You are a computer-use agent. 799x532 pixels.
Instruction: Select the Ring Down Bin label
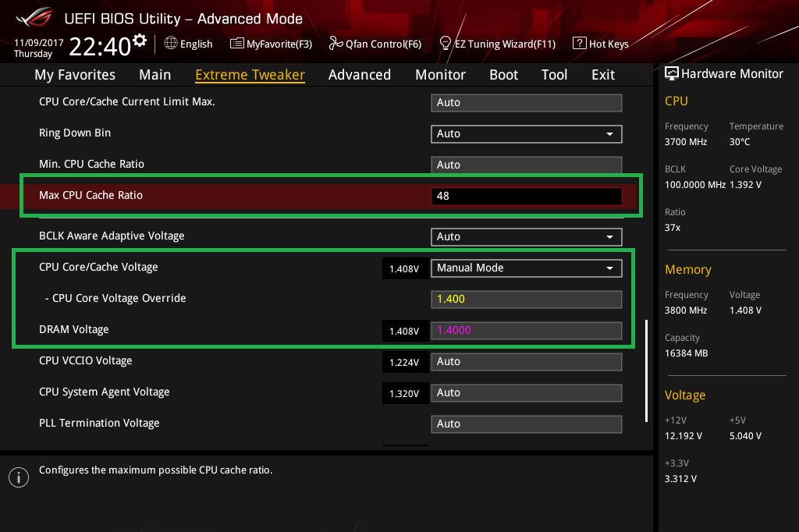[x=75, y=133]
